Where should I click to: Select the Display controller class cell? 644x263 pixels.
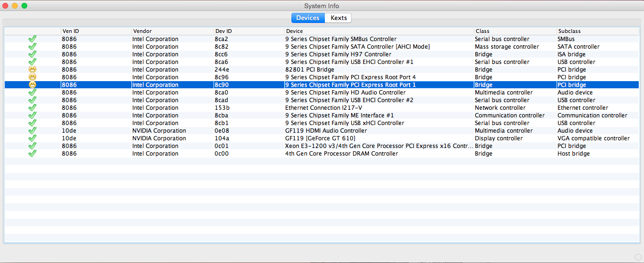(x=499, y=138)
